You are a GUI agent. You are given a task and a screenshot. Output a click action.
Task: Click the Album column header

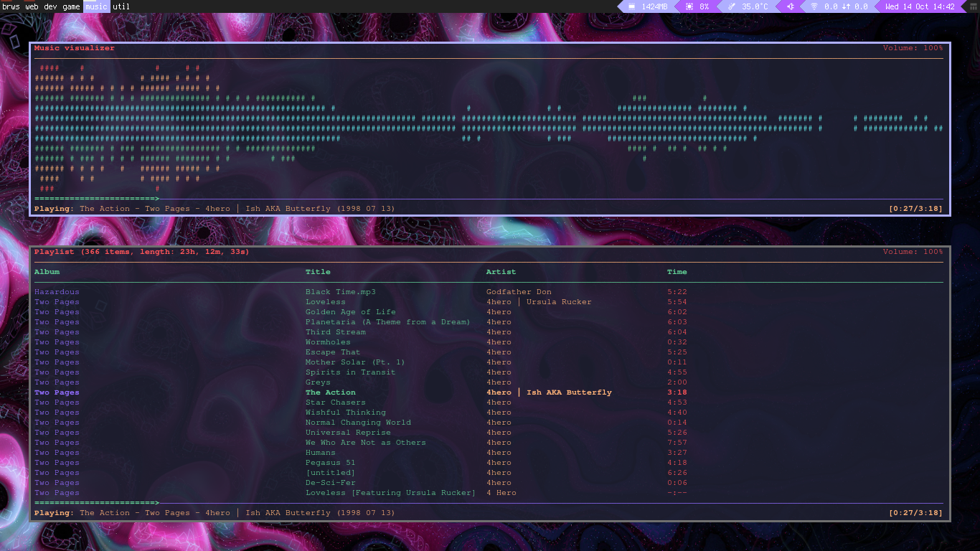coord(47,272)
